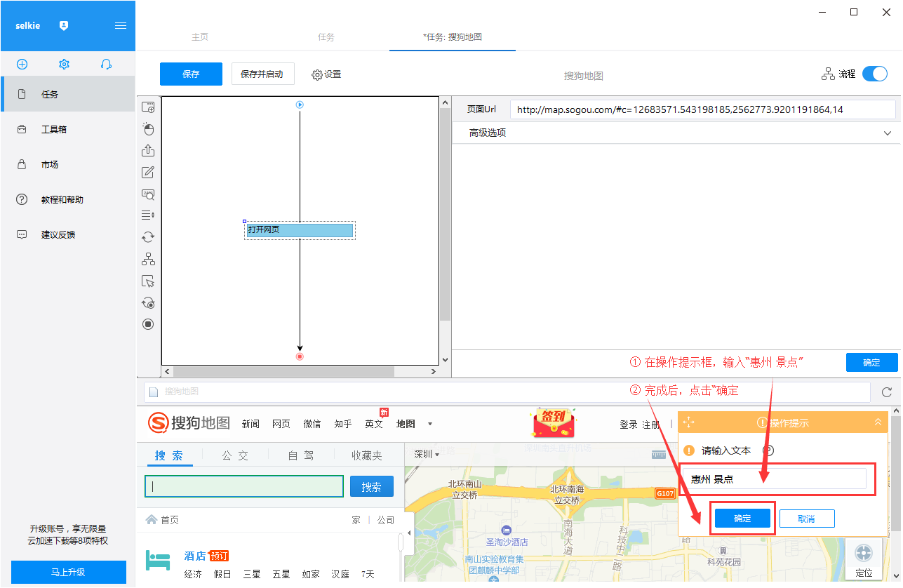Select the 打开网页 workflow node

(x=300, y=230)
